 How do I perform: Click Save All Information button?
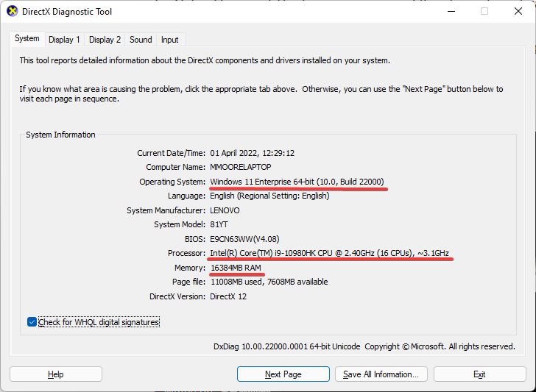point(381,374)
